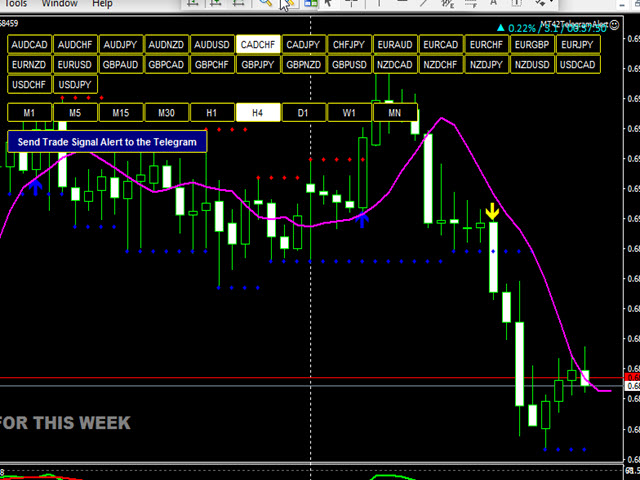Open EURJPY symbol
Viewport: 640px width, 480px height.
pyautogui.click(x=578, y=44)
